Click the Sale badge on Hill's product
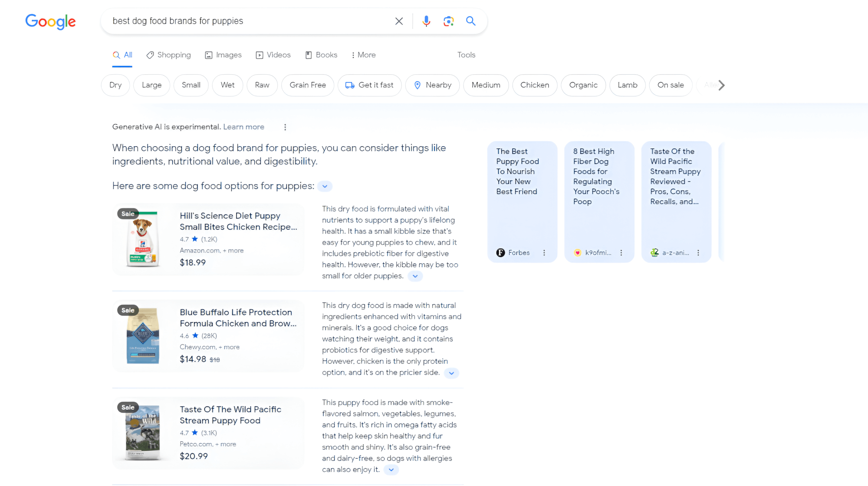 click(128, 213)
